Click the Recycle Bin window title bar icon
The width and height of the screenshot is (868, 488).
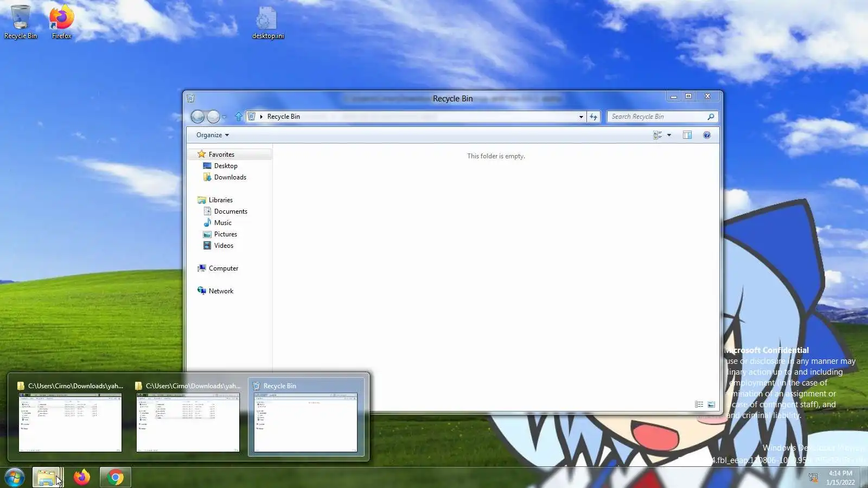pos(190,98)
